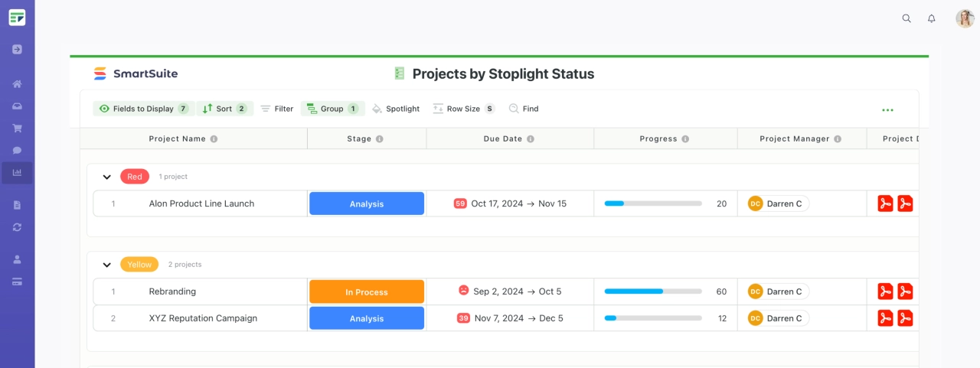The width and height of the screenshot is (980, 368).
Task: Click the sidebar expand arrow icon
Action: click(17, 49)
